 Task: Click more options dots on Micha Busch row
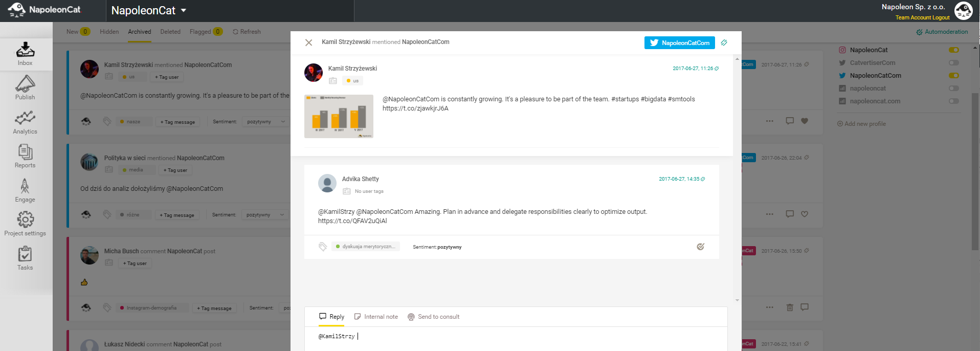[770, 308]
